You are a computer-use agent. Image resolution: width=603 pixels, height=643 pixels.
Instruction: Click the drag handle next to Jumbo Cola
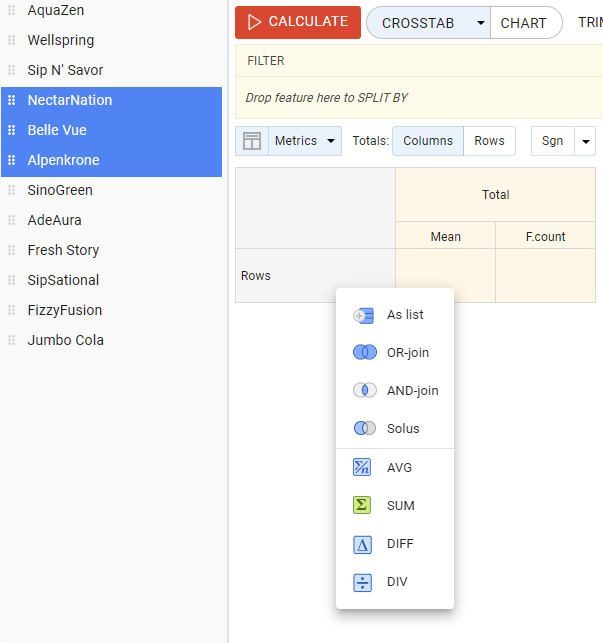point(12,340)
